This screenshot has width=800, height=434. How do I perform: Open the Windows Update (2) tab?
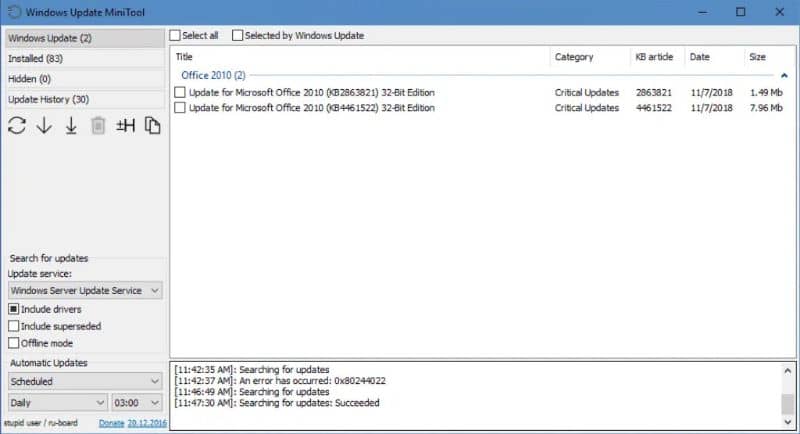click(85, 38)
